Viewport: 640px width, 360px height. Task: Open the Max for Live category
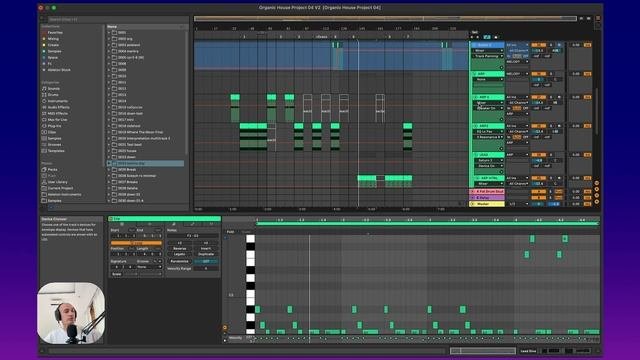point(57,120)
